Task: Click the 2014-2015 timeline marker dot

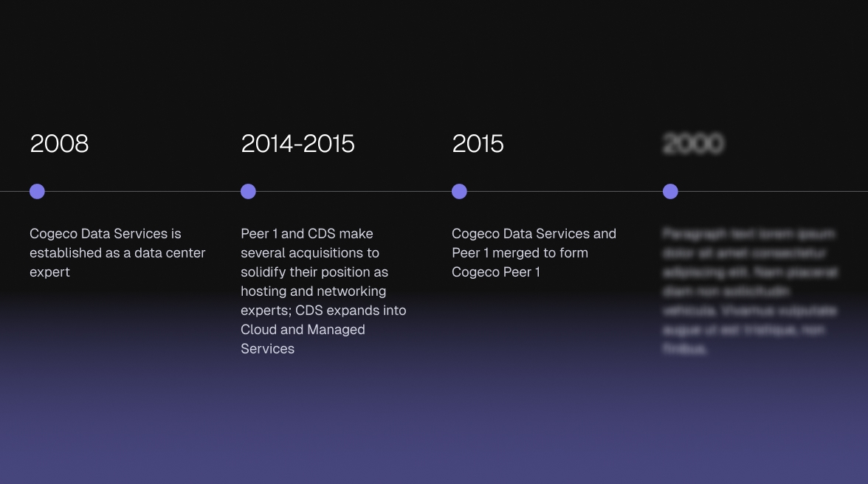Action: click(x=248, y=191)
